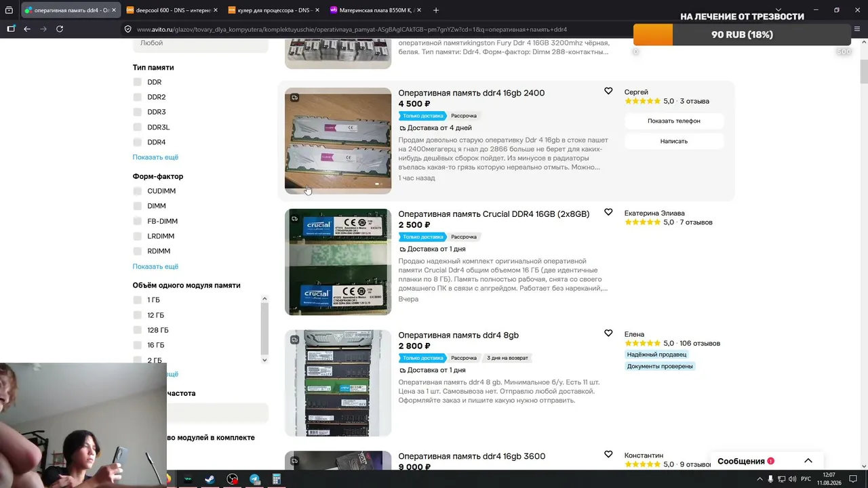
Task: Reload the Avito page
Action: (x=60, y=29)
